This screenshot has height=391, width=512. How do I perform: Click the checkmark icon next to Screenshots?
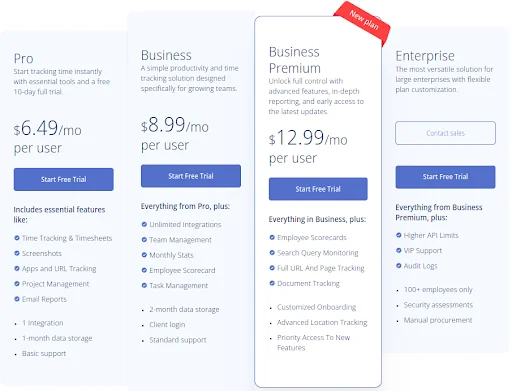coord(17,253)
